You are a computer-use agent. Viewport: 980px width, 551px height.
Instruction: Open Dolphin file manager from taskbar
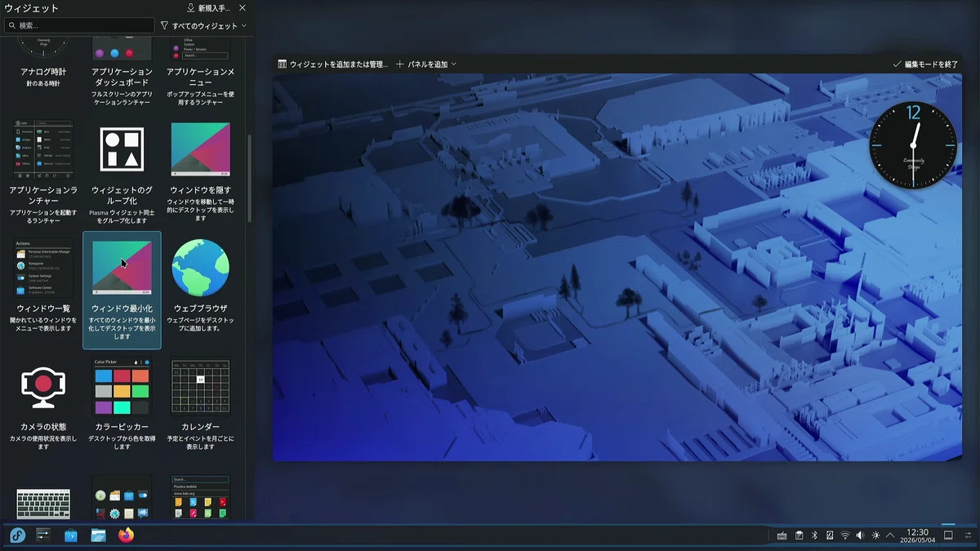click(x=98, y=535)
